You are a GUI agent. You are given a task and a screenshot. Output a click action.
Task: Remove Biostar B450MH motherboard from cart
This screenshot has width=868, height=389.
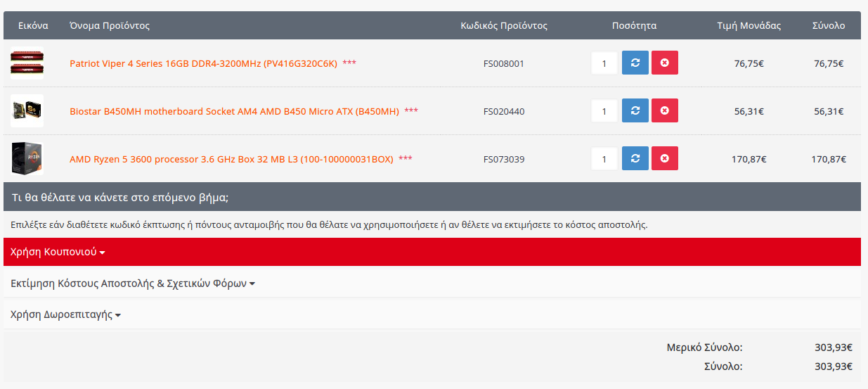click(665, 111)
